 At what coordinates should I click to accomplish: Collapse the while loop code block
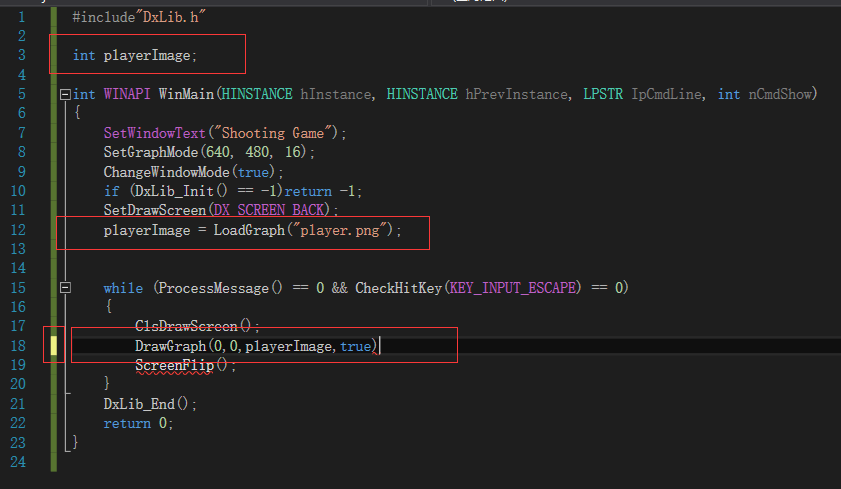coord(65,288)
